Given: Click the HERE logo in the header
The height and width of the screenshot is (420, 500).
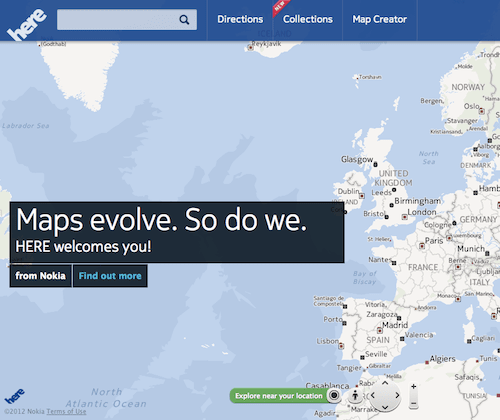Looking at the screenshot, I should click(27, 25).
